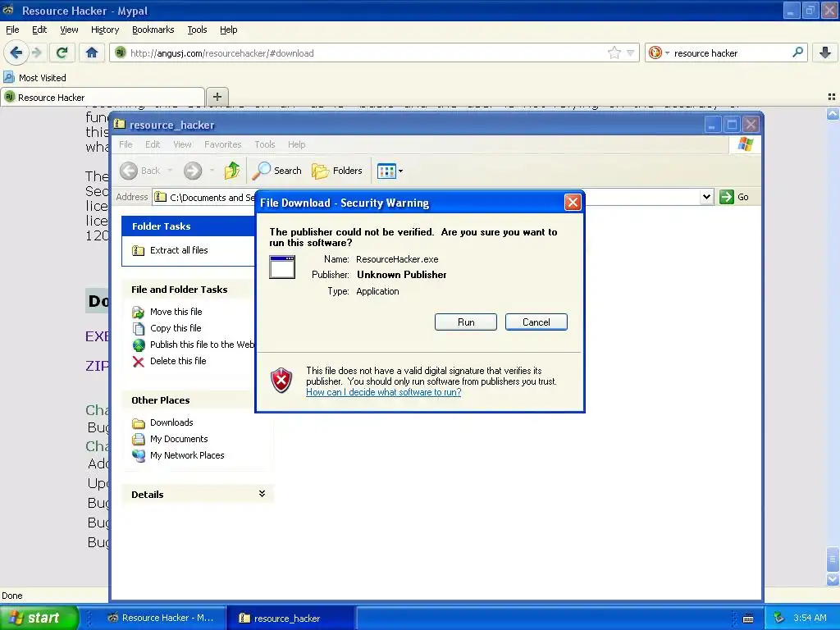Viewport: 840px width, 630px height.
Task: Collapse the Folder Tasks panel header
Action: coord(188,226)
